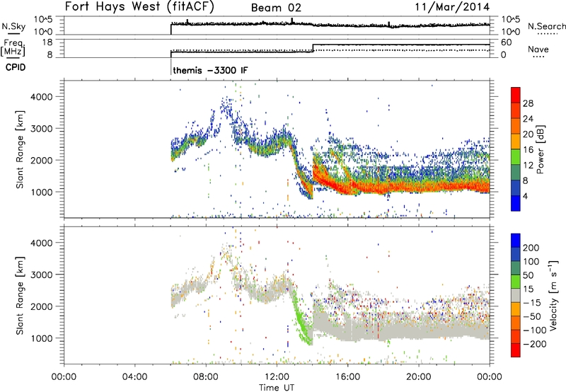Viewport: 566px width, 392px height.
Task: Click the '20:00' time axis label
Action: (x=419, y=377)
